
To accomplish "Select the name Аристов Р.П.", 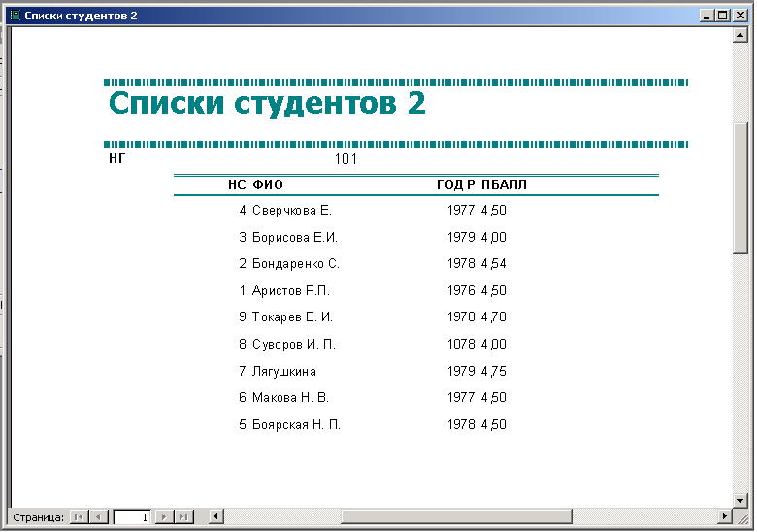I will [291, 290].
